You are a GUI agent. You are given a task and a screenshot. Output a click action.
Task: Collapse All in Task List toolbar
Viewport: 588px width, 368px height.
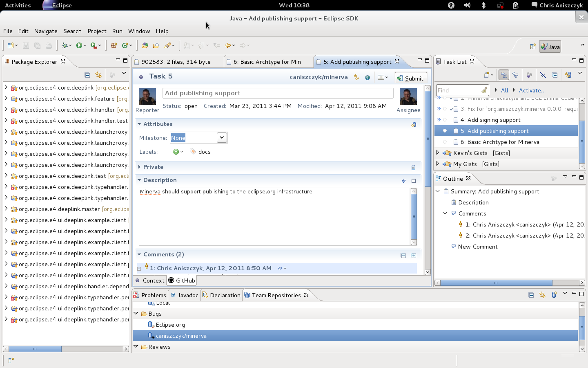tap(555, 75)
